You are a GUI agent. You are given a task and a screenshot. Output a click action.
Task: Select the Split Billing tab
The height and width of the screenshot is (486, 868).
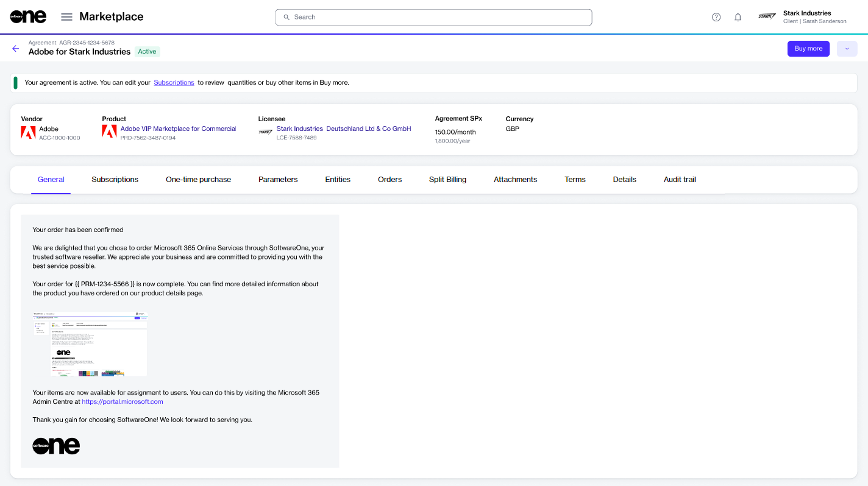tap(447, 180)
